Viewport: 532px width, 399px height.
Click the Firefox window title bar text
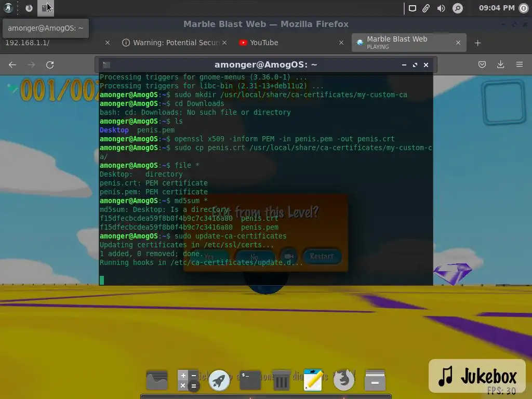coord(266,24)
